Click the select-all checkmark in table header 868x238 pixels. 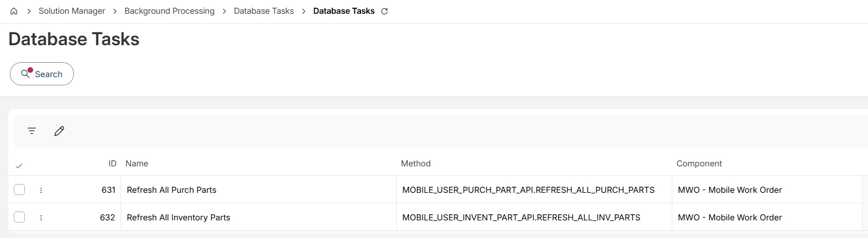pos(19,165)
